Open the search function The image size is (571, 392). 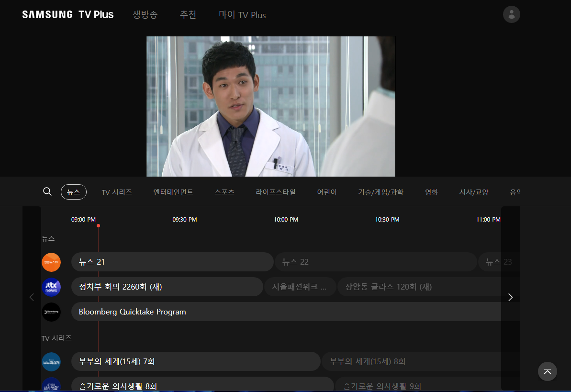(x=47, y=191)
